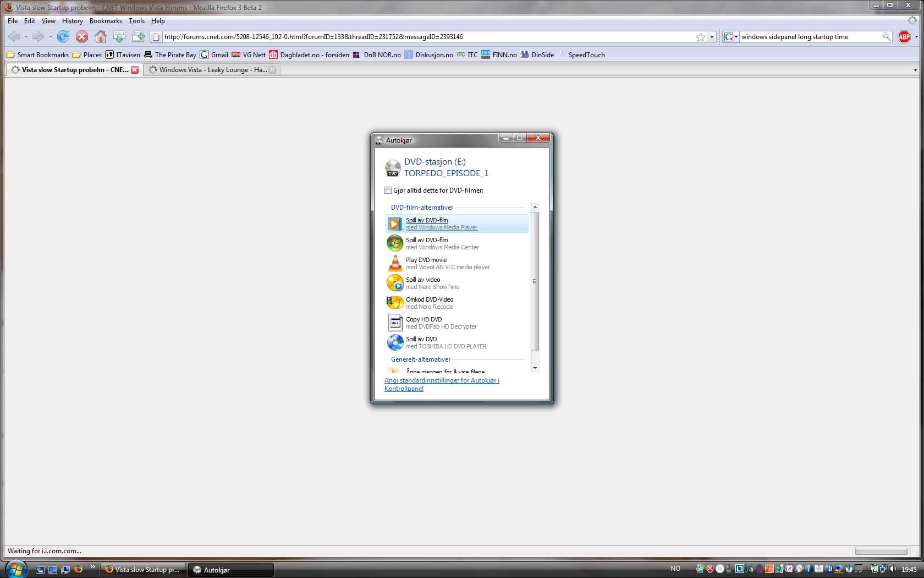Play DVD movie with VLC media player

point(457,263)
